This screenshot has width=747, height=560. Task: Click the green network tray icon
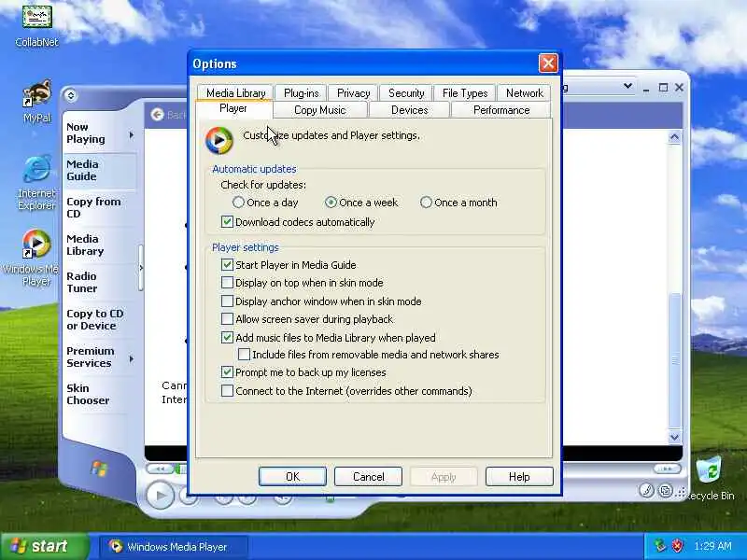click(660, 546)
